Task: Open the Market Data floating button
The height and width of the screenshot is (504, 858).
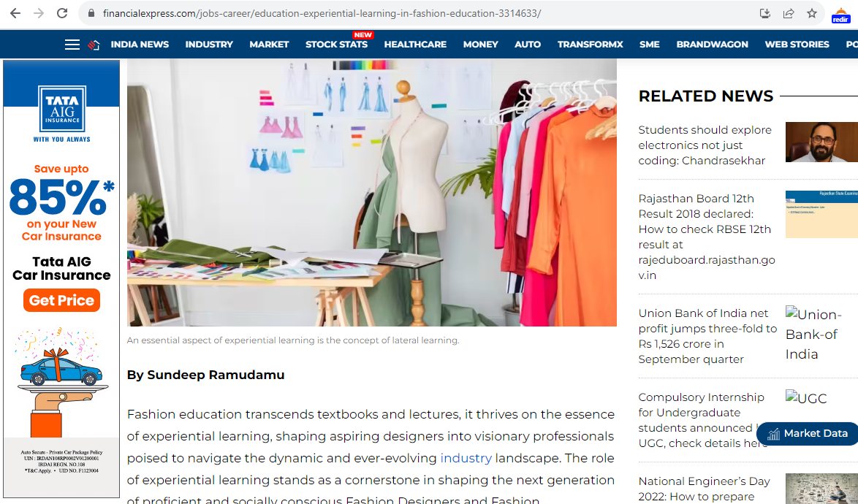Action: pyautogui.click(x=807, y=433)
